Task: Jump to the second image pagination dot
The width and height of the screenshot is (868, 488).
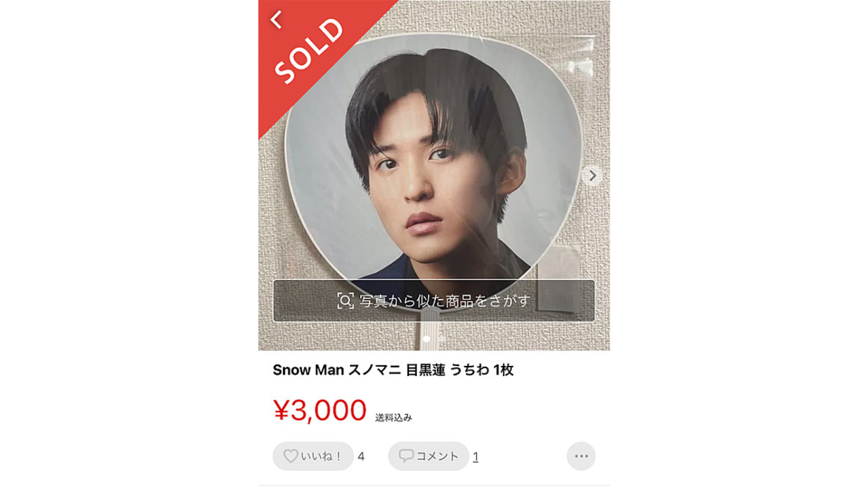Action: coord(441,338)
